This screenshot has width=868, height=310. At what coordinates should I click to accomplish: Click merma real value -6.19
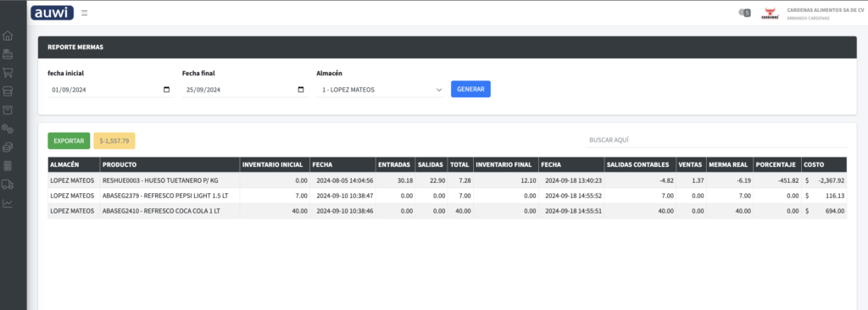[743, 180]
